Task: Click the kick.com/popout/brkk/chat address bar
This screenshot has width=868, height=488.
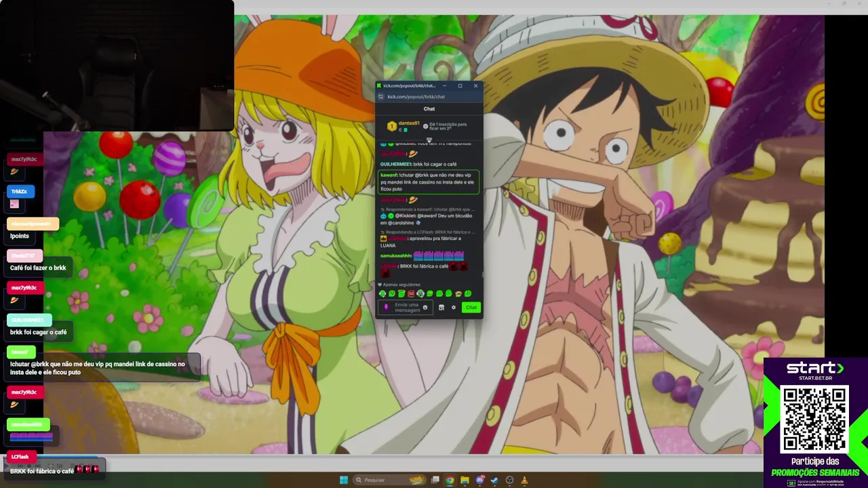Action: [417, 97]
